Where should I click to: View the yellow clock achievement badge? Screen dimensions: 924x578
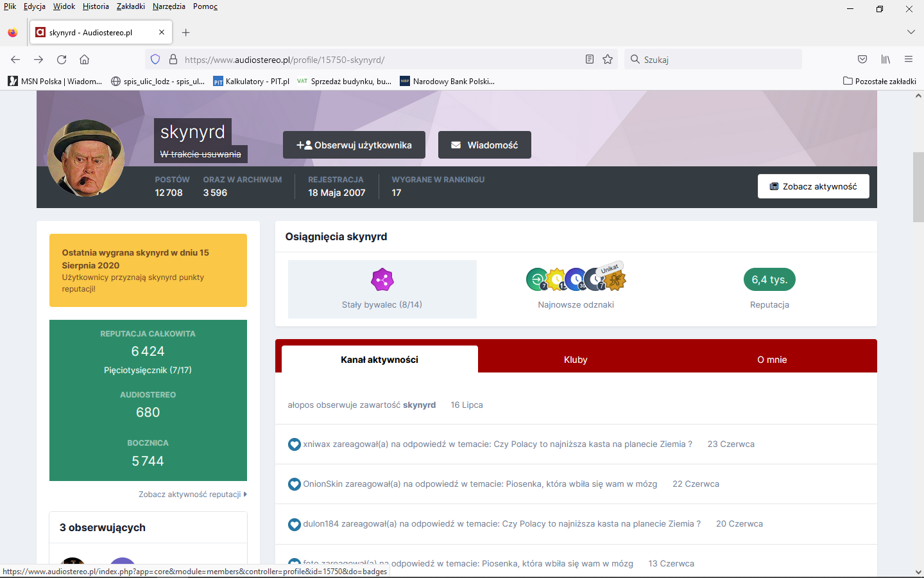[556, 279]
